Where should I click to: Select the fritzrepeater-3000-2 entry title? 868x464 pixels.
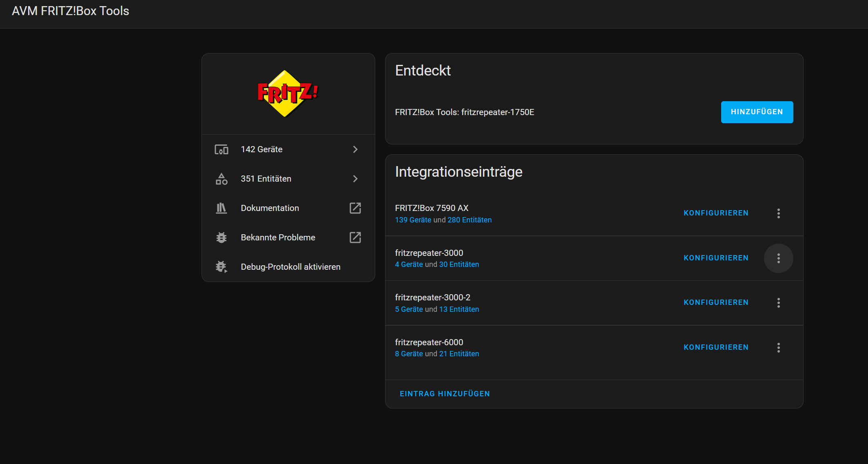click(432, 297)
